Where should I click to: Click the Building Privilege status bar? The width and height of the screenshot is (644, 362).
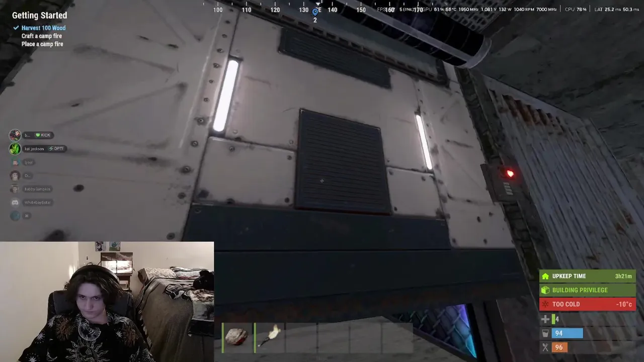click(x=588, y=290)
